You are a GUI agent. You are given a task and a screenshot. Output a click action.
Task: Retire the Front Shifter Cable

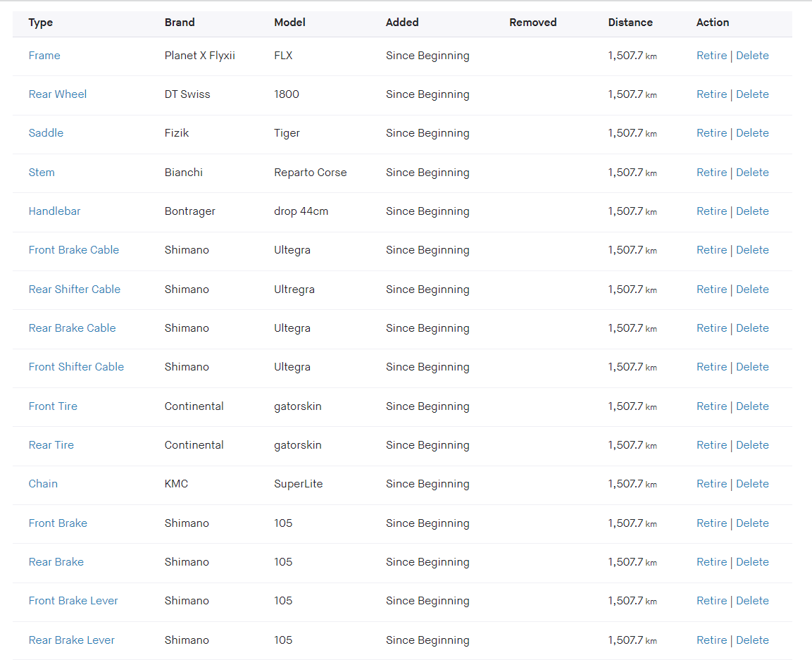coord(711,367)
